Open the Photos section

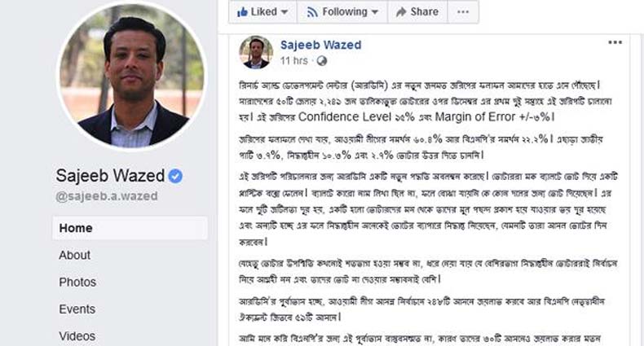point(77,282)
